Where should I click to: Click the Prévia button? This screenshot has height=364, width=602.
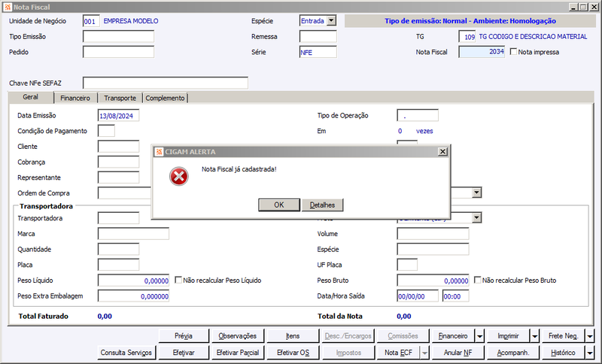(x=184, y=336)
